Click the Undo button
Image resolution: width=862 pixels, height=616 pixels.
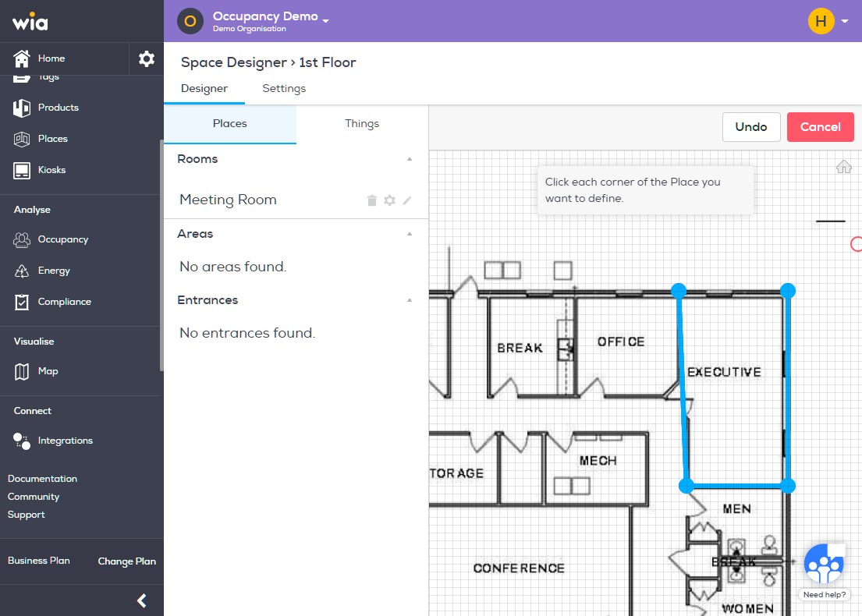(751, 127)
